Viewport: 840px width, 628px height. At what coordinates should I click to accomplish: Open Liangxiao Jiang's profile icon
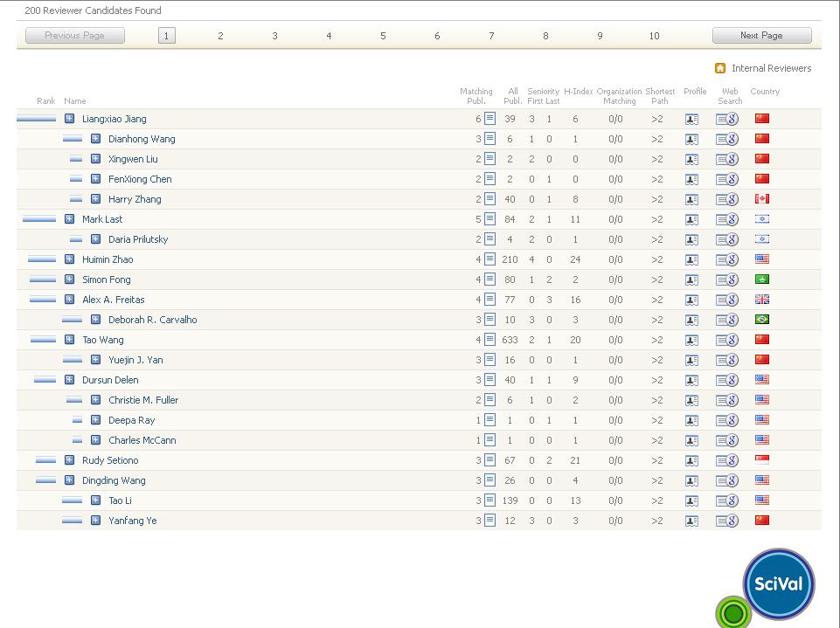point(691,119)
